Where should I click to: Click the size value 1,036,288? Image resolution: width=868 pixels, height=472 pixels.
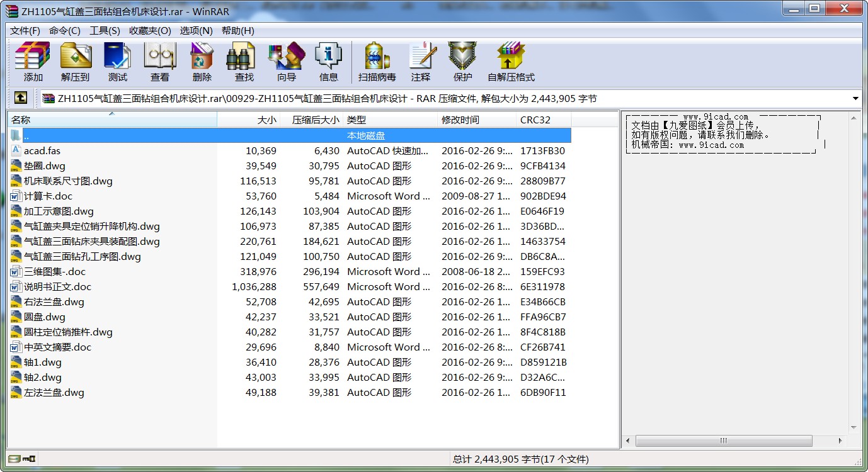click(254, 286)
